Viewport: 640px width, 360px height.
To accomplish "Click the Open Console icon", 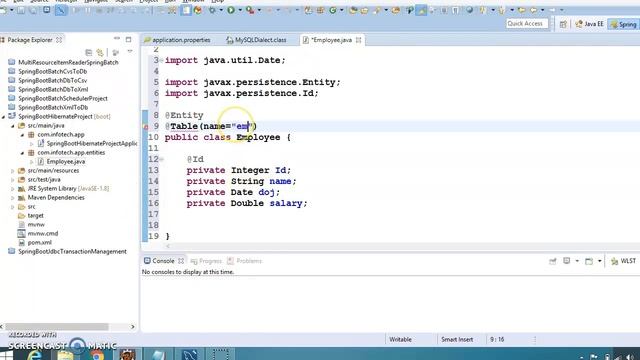I will tap(589, 261).
